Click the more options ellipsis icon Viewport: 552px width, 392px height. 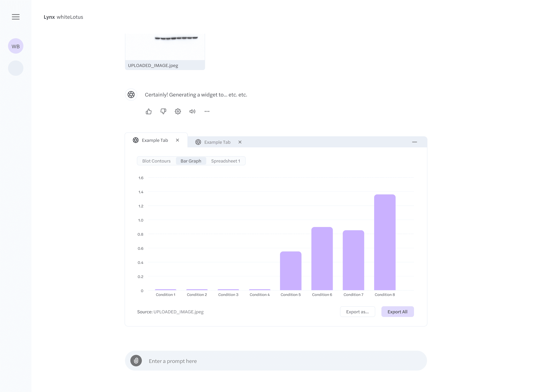[207, 111]
